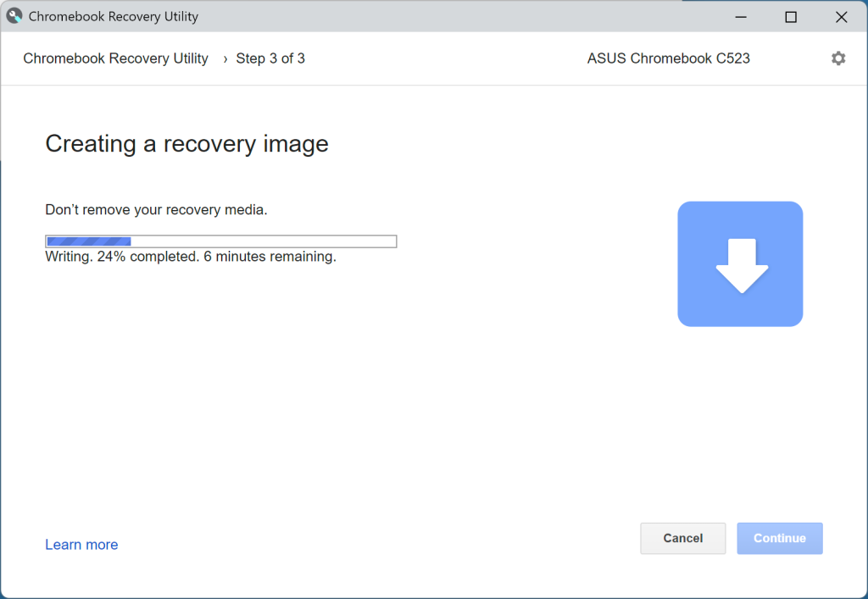Screen dimensions: 868x599
Task: Minimize the Recovery Utility window
Action: click(741, 17)
